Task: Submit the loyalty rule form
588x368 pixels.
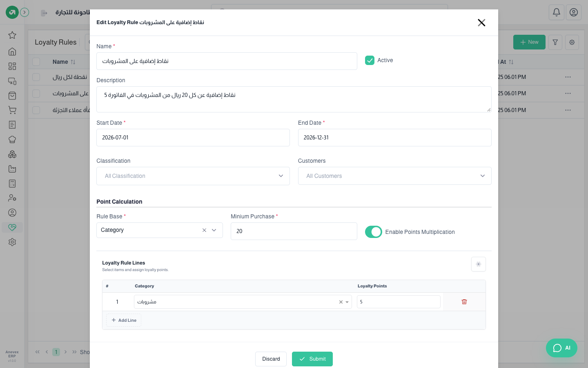Action: point(312,359)
